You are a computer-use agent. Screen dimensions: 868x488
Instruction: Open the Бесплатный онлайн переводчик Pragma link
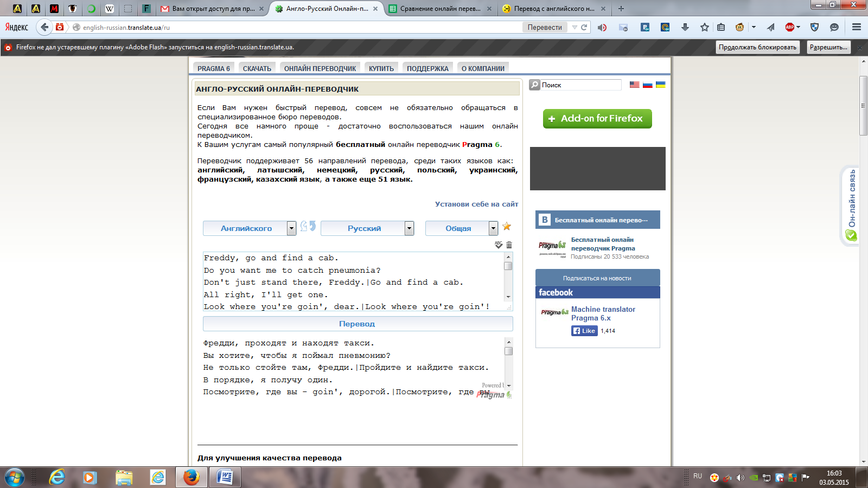coord(603,244)
